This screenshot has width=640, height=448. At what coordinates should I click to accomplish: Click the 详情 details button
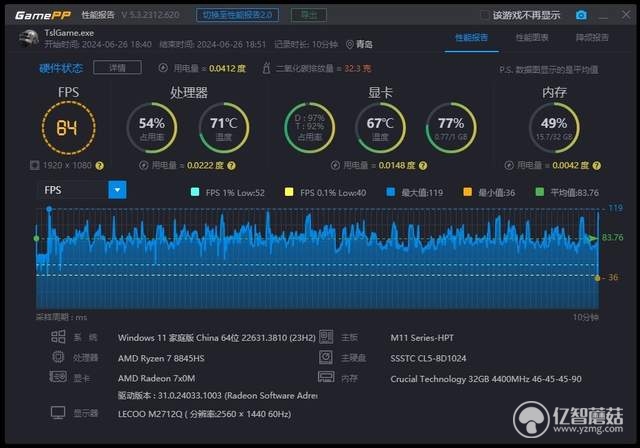(x=118, y=67)
